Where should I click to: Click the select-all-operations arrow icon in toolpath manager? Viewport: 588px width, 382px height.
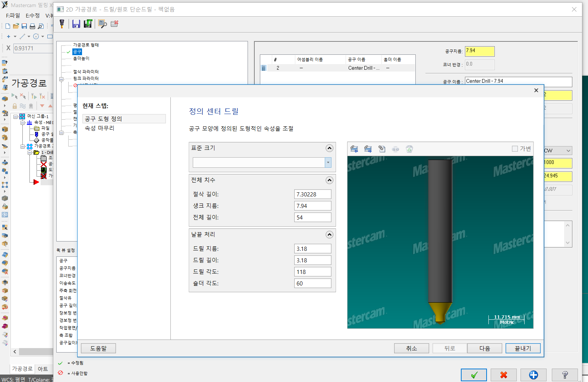(x=15, y=96)
